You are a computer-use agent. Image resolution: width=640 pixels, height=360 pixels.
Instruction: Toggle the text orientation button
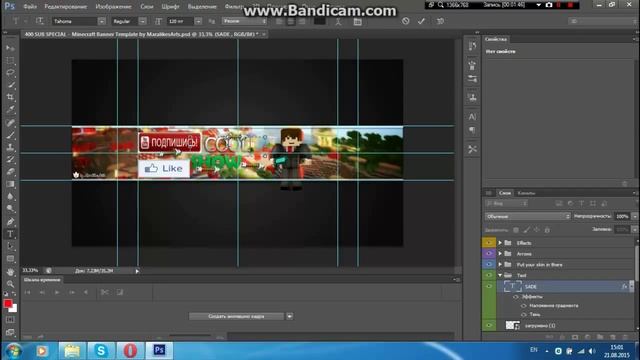pos(40,21)
